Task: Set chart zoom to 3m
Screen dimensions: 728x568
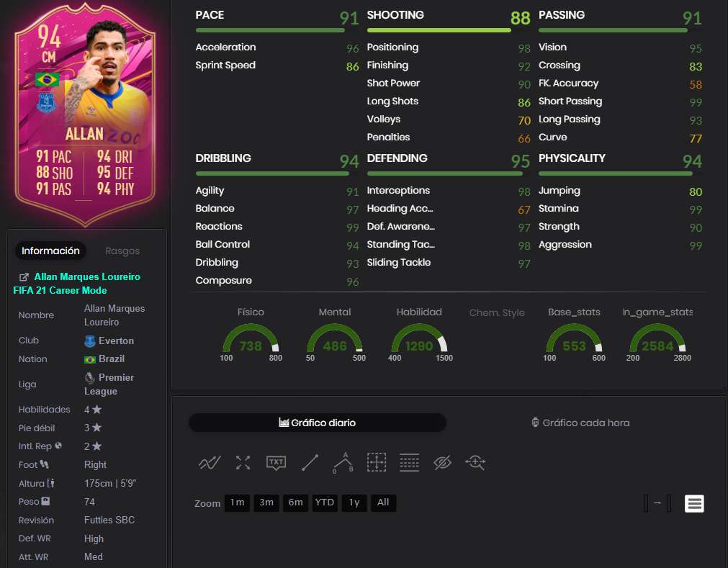Action: pyautogui.click(x=266, y=502)
